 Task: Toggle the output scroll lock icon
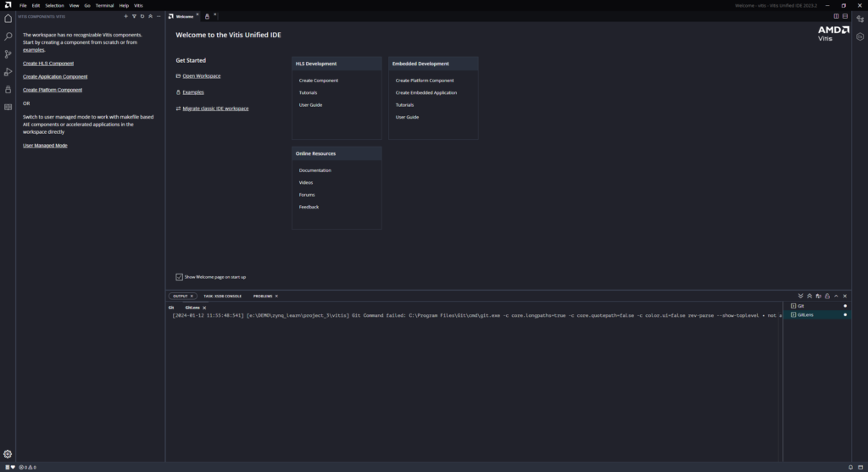(x=827, y=296)
